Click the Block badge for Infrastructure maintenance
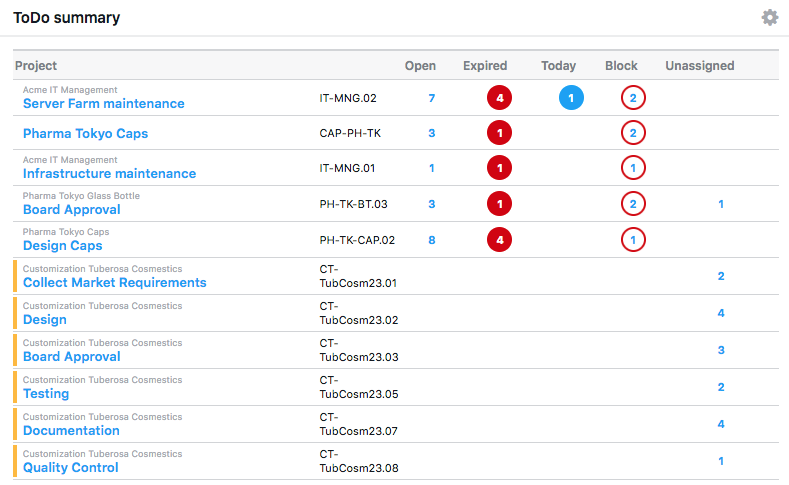This screenshot has height=485, width=789. pos(632,168)
